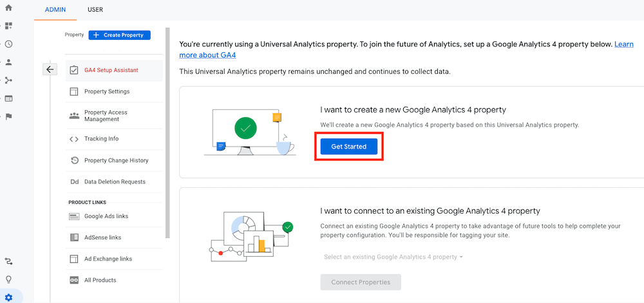Open Google Ads links text entry
Image resolution: width=644 pixels, height=303 pixels.
106,216
